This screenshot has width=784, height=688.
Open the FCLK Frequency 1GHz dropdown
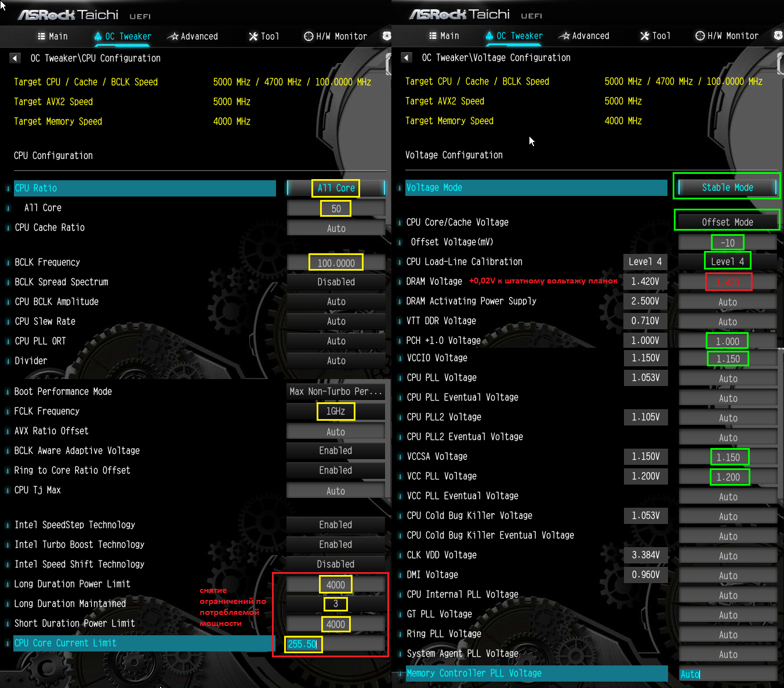336,411
